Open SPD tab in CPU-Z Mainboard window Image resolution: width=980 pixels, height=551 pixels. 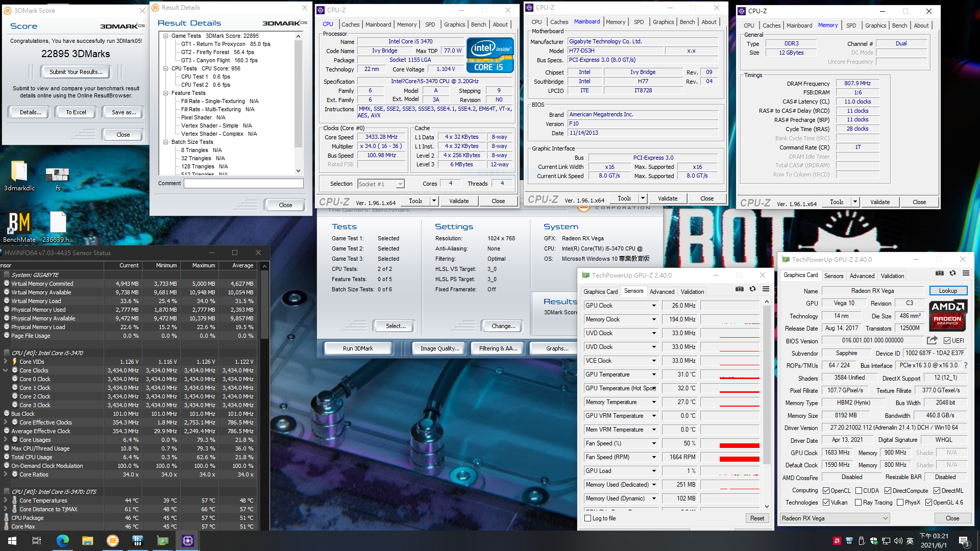[639, 21]
